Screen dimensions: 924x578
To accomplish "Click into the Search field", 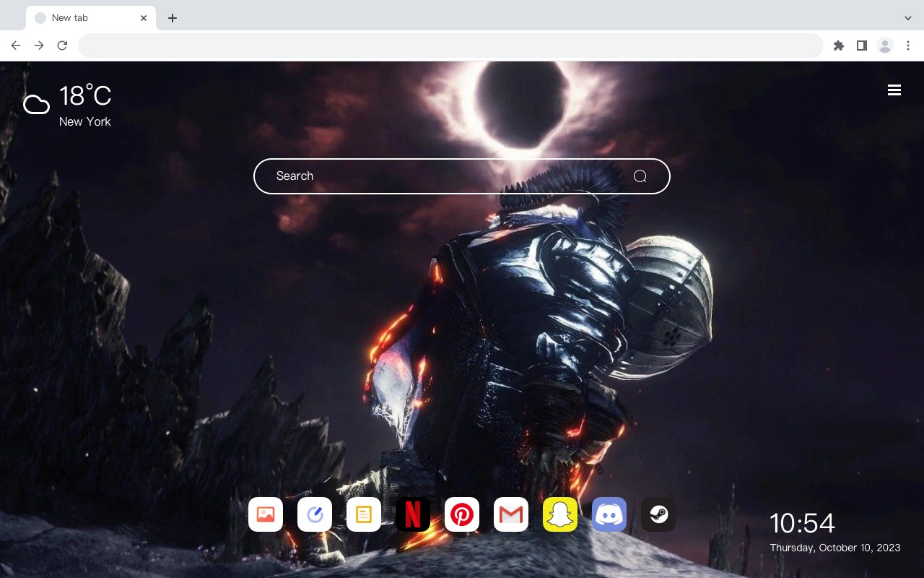I will click(x=462, y=176).
